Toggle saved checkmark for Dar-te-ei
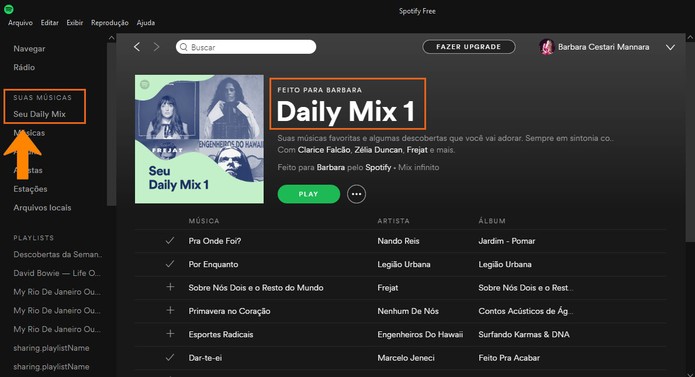695x377 pixels. click(x=170, y=357)
